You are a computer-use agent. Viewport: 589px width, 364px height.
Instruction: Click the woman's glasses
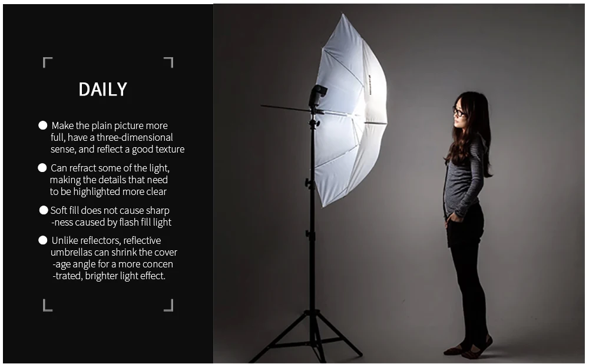(x=459, y=112)
